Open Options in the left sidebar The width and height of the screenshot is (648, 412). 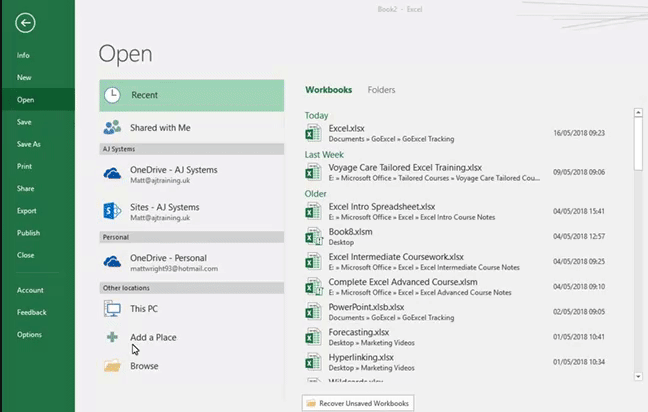tap(29, 334)
